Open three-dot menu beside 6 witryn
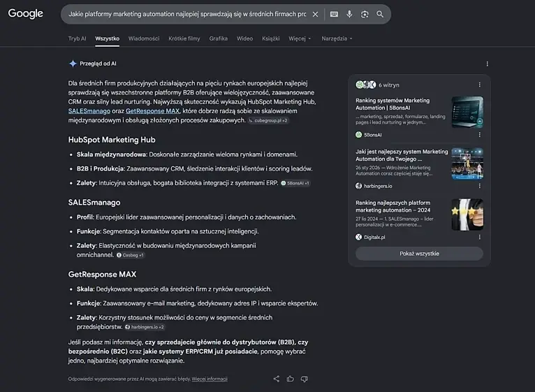This screenshot has height=392, width=535. [479, 85]
